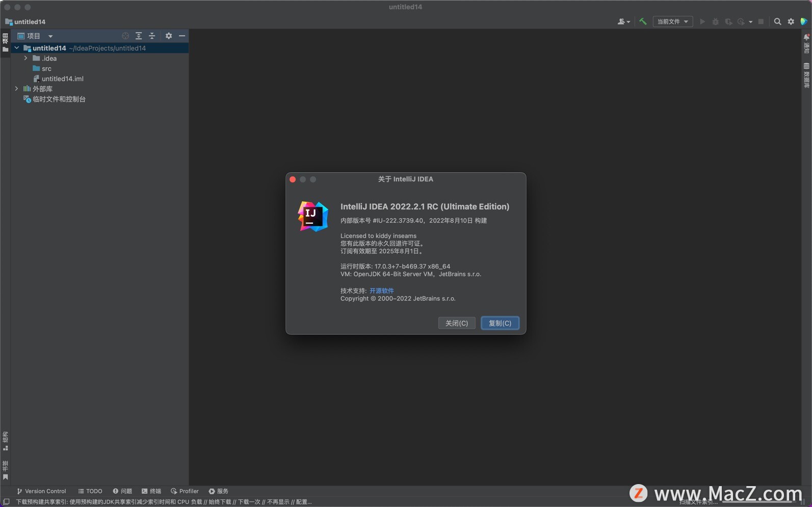
Task: Close About dialog with red button
Action: pyautogui.click(x=293, y=179)
